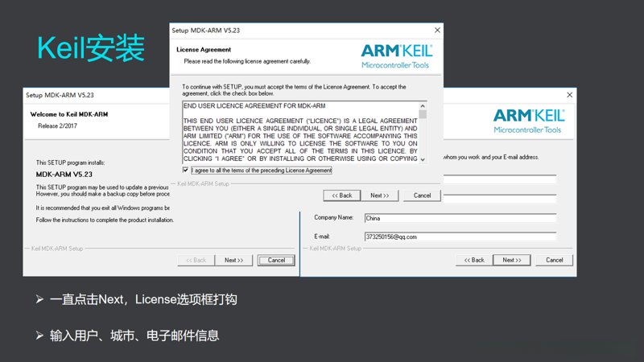
Task: Close the customer information setup window
Action: pos(569,95)
